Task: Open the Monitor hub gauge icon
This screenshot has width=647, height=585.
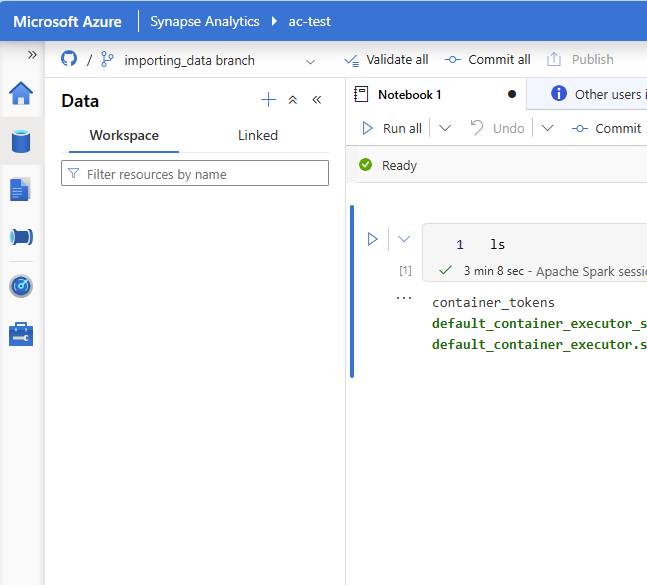Action: (21, 286)
